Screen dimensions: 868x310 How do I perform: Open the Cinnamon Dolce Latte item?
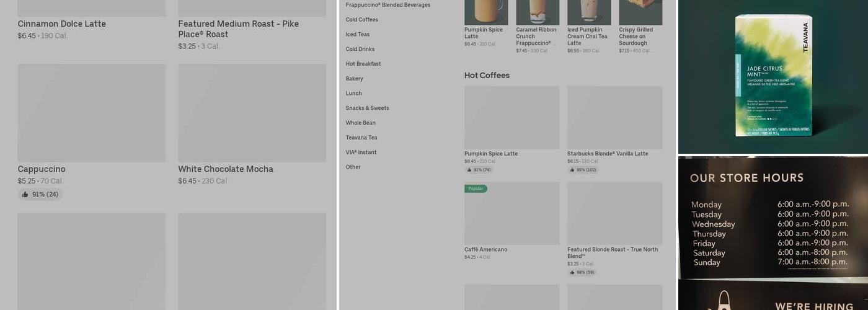pyautogui.click(x=61, y=24)
